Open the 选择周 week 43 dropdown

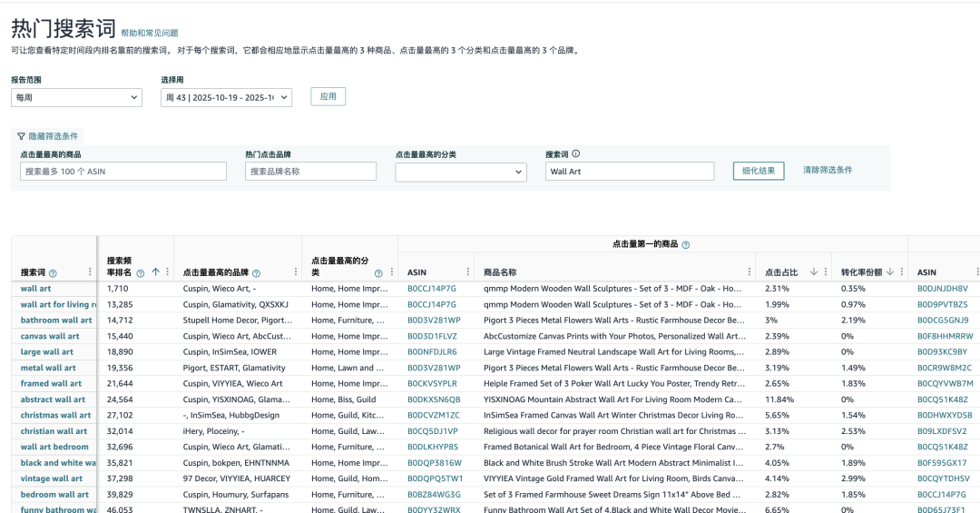coord(226,97)
